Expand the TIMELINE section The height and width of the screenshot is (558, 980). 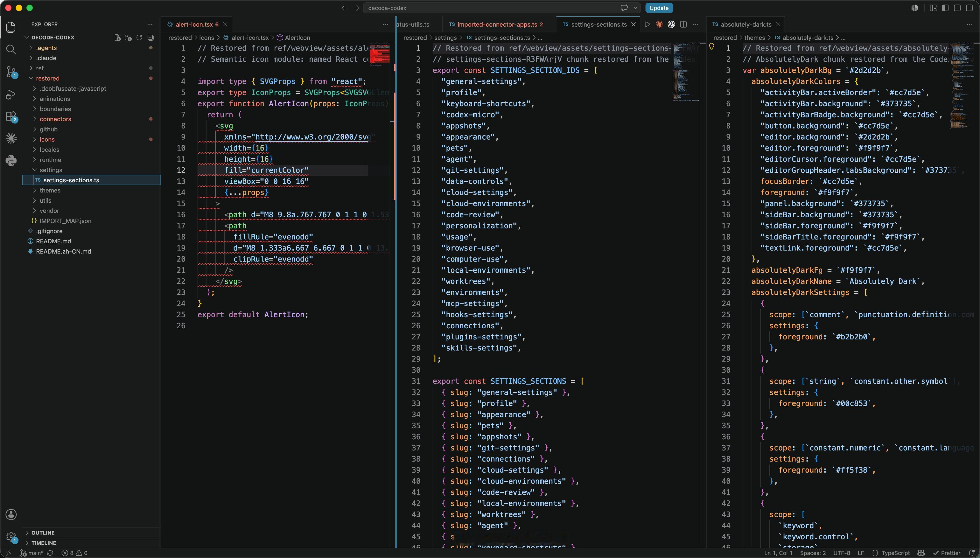(x=91, y=543)
